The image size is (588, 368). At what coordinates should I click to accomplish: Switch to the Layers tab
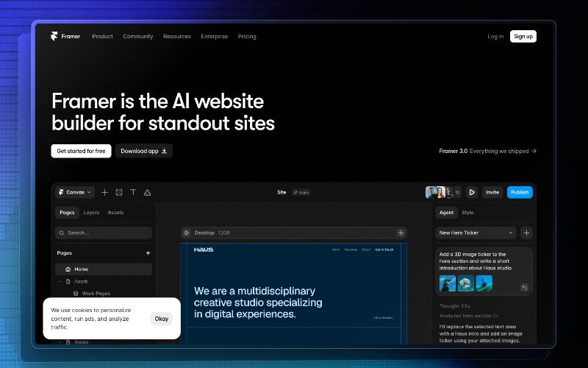point(91,213)
